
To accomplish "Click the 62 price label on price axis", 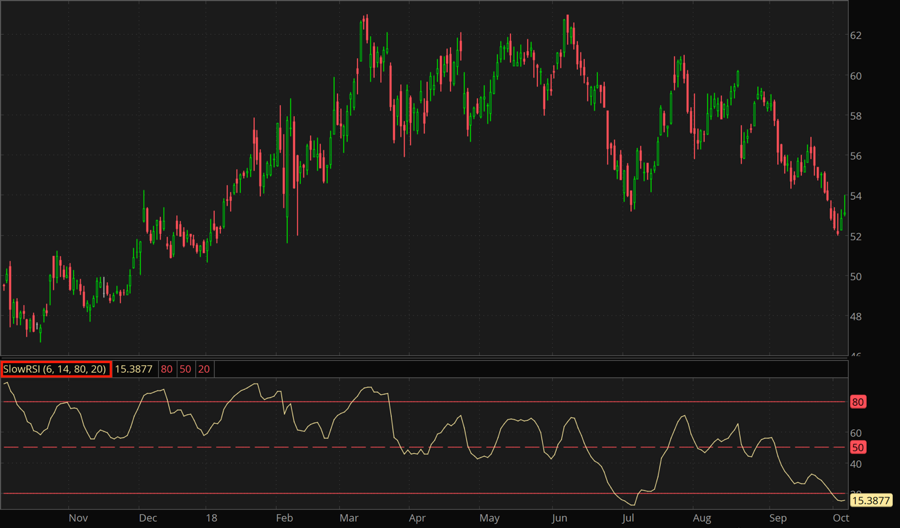I will [x=856, y=35].
